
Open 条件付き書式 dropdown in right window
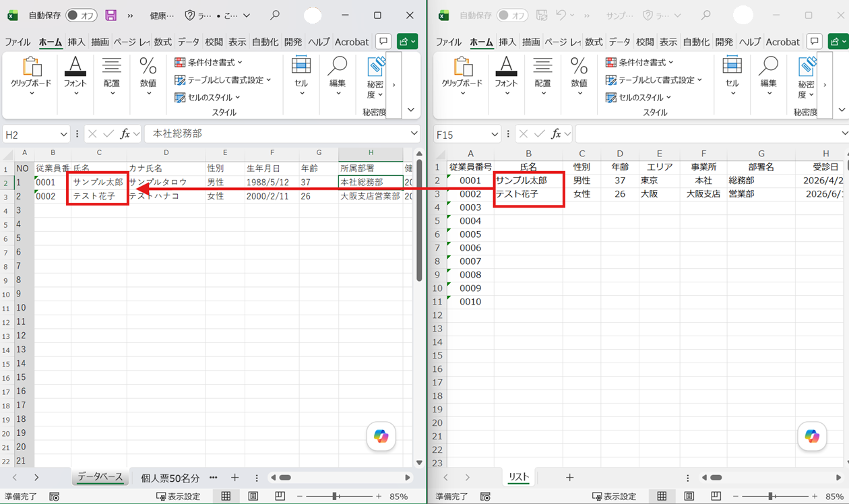[x=640, y=62]
